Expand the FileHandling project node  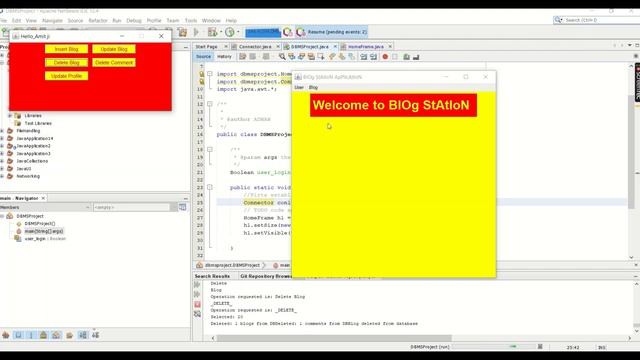pyautogui.click(x=2, y=131)
